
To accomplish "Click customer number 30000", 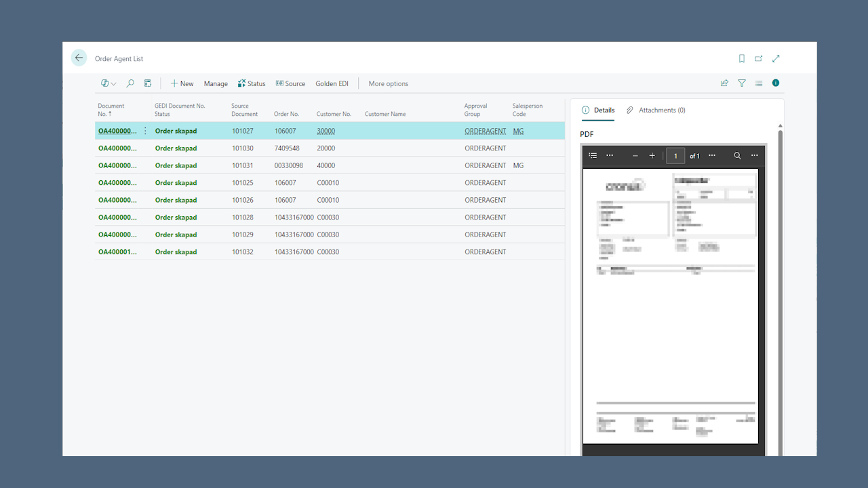I will (326, 131).
